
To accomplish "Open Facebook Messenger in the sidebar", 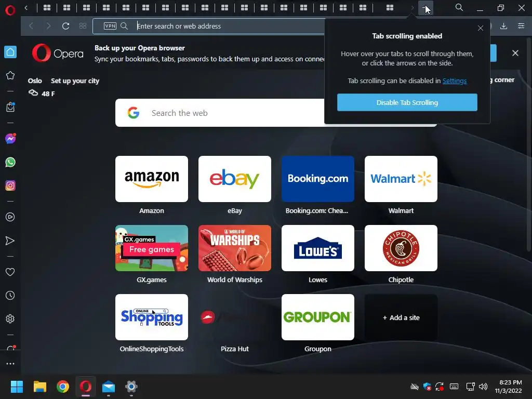I will click(x=10, y=138).
